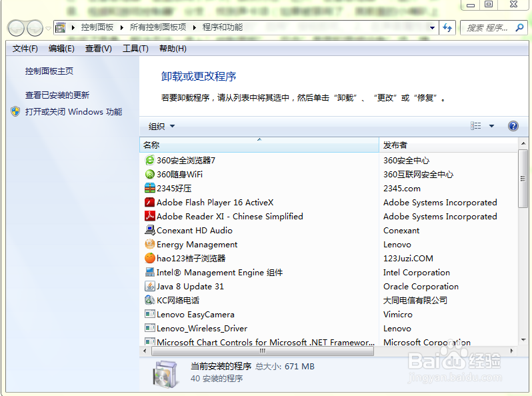This screenshot has width=532, height=396.
Task: Click the control panel icon in address bar
Action: tap(61, 27)
